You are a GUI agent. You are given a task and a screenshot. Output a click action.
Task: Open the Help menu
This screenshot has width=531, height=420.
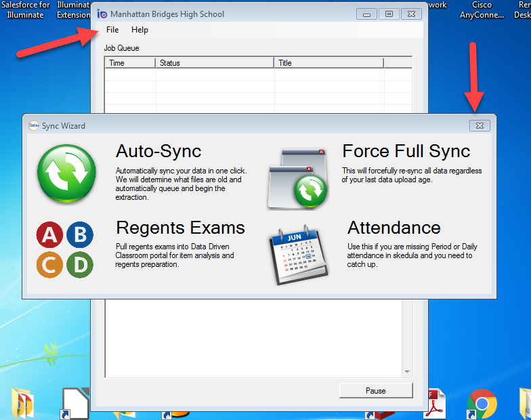pyautogui.click(x=140, y=30)
